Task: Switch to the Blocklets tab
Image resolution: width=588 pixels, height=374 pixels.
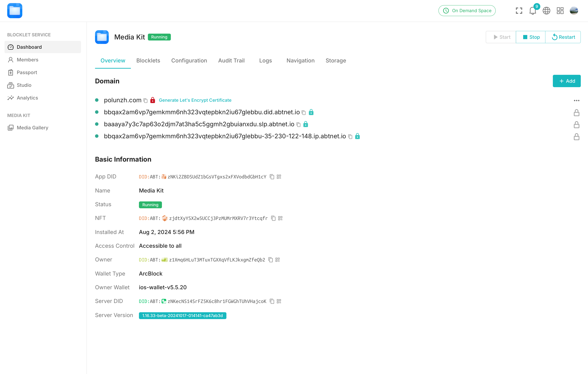Action: point(148,61)
